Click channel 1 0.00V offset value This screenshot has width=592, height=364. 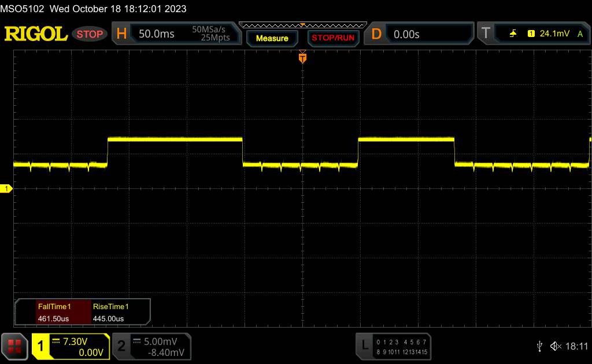91,352
